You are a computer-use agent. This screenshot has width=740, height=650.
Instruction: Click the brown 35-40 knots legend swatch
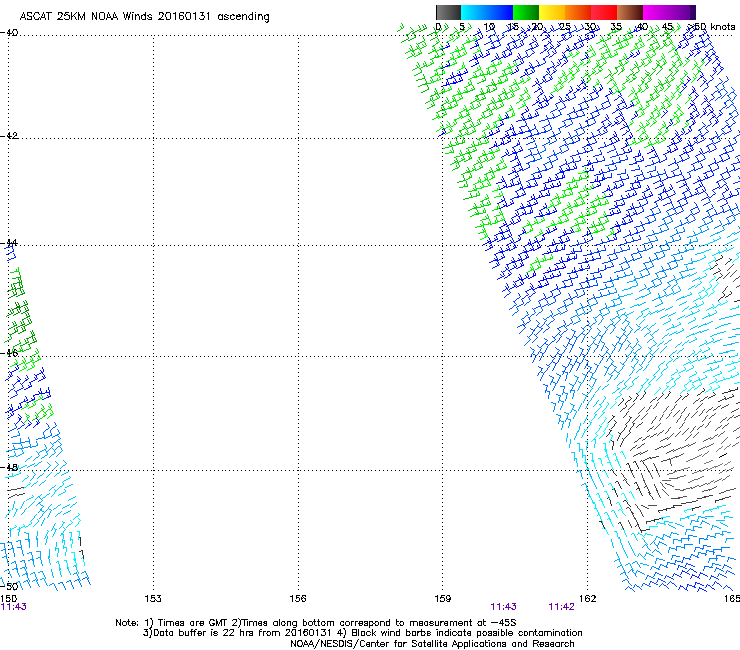(x=630, y=12)
